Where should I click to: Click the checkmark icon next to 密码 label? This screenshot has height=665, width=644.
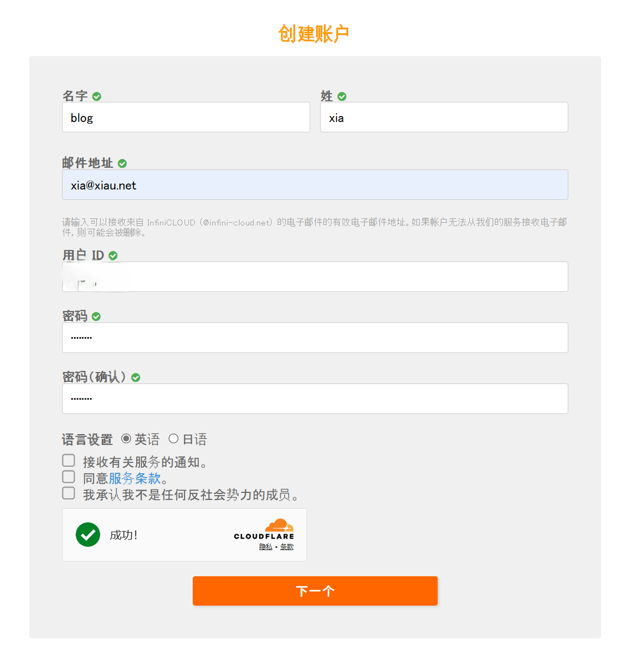[96, 316]
